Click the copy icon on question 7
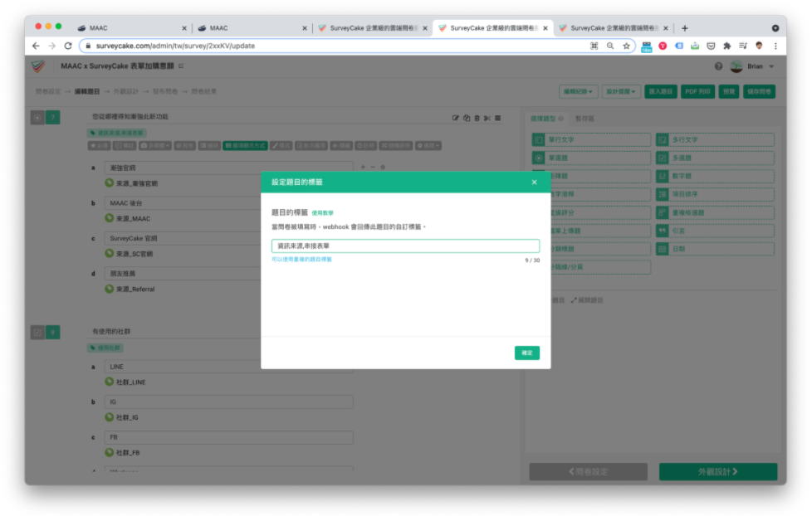The height and width of the screenshot is (516, 812). click(x=467, y=118)
